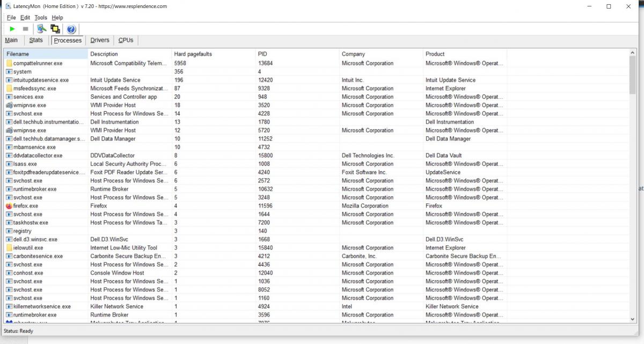Click runtimebroker.exe filename with PID 10632
644x344 pixels.
(x=35, y=189)
